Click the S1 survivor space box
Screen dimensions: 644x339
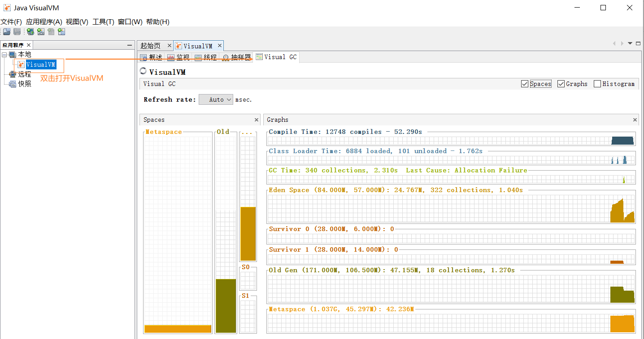(248, 317)
